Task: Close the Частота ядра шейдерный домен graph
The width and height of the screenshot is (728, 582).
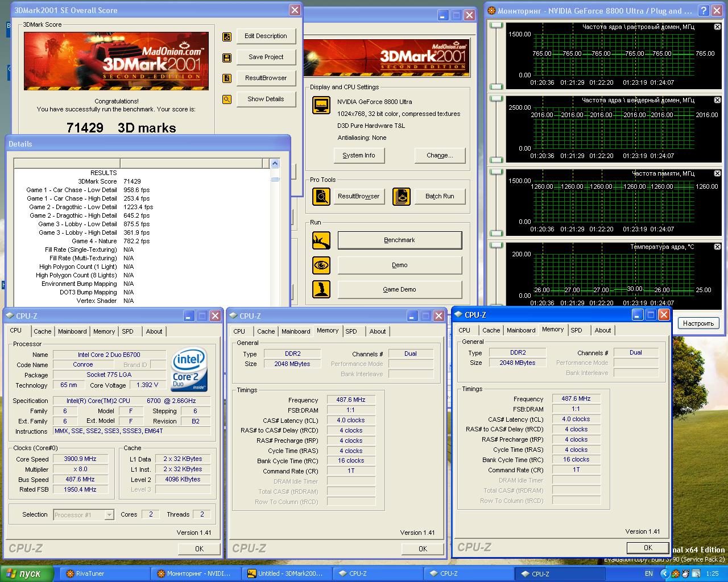Action: pos(717,100)
